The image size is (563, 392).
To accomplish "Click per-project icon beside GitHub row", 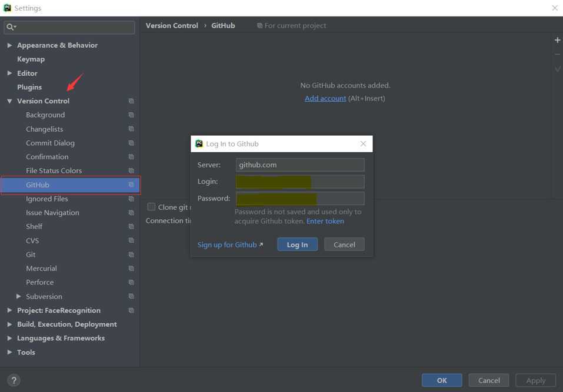I will click(x=131, y=185).
